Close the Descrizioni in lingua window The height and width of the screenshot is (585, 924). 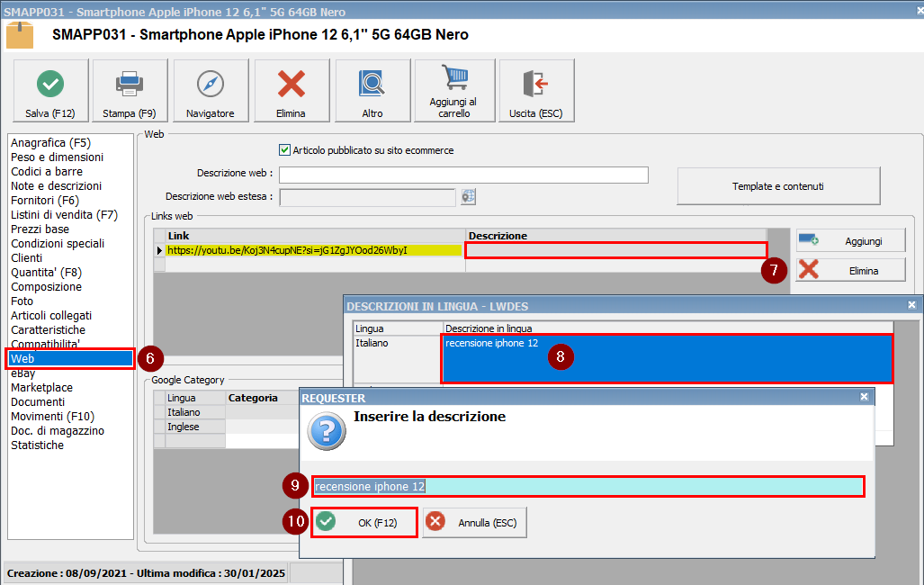[x=911, y=305]
